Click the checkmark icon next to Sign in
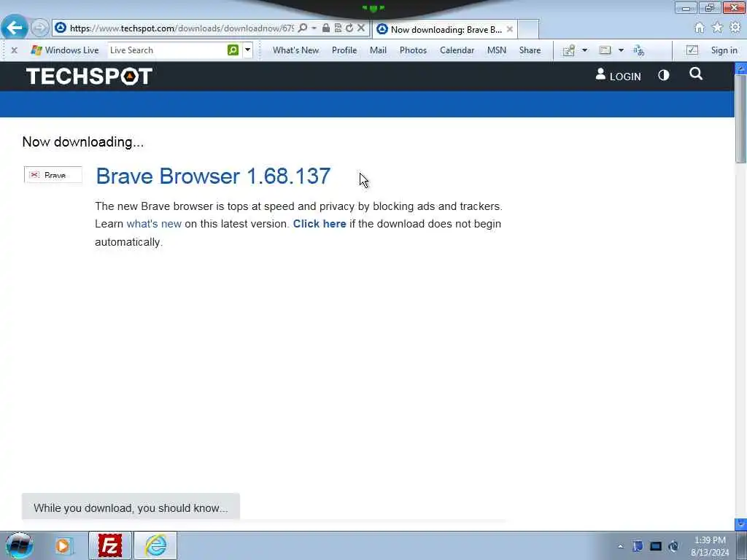The image size is (747, 560). coord(692,50)
